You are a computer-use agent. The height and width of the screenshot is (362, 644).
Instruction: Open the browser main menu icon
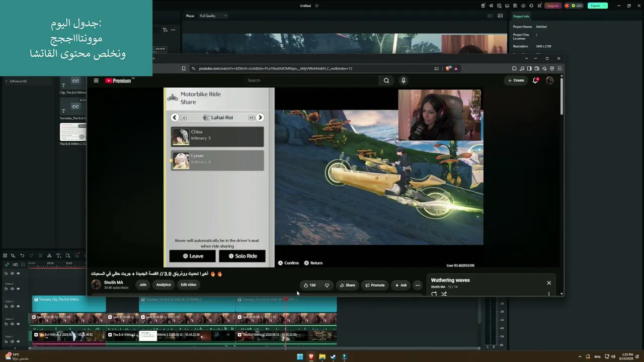pyautogui.click(x=559, y=68)
